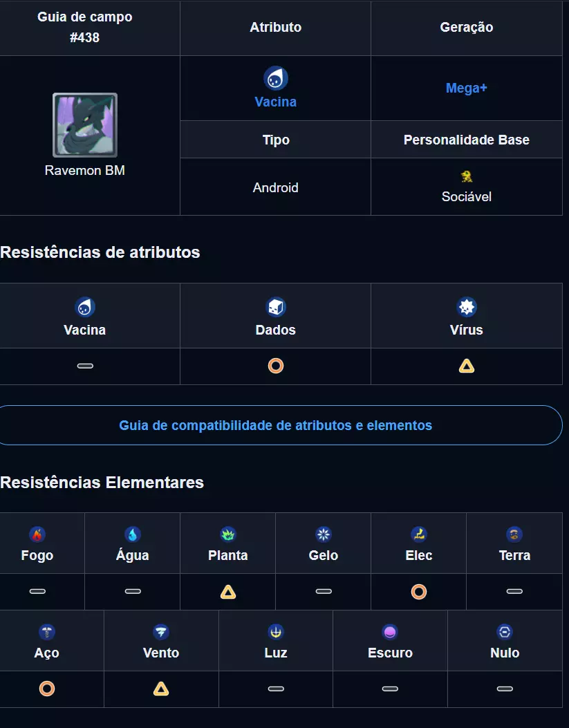Click the Escuro element icon
This screenshot has width=569, height=728.
391,632
